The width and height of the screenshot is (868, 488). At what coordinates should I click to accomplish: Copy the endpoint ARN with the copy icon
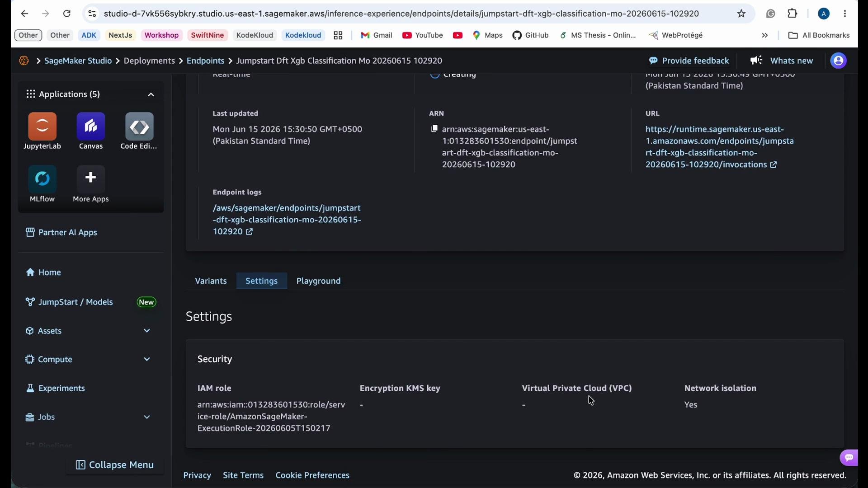click(x=434, y=129)
